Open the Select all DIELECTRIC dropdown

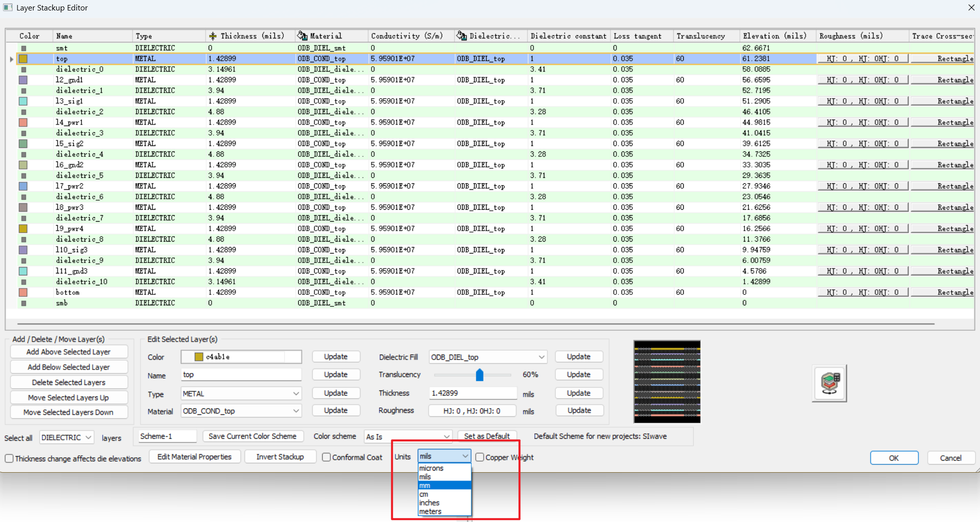67,437
